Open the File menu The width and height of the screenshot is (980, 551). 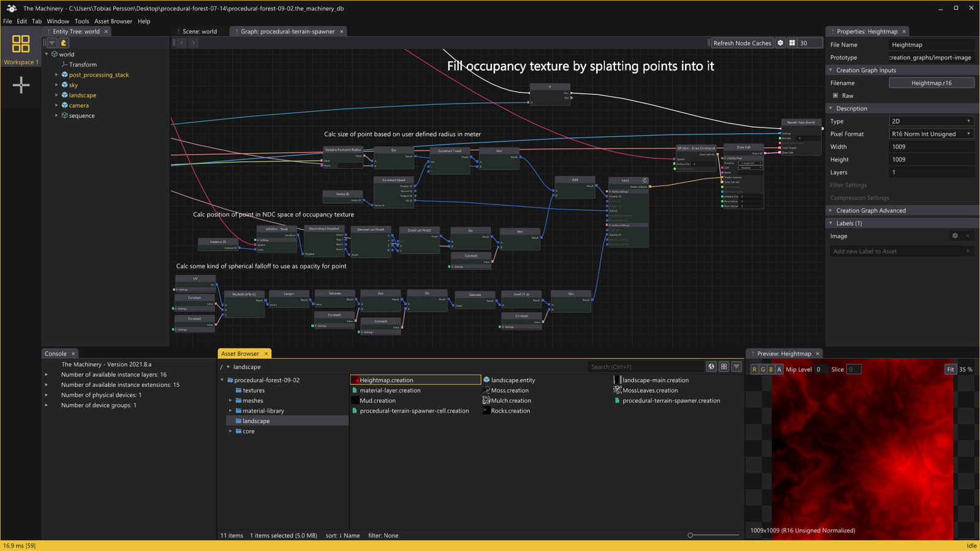(x=7, y=21)
